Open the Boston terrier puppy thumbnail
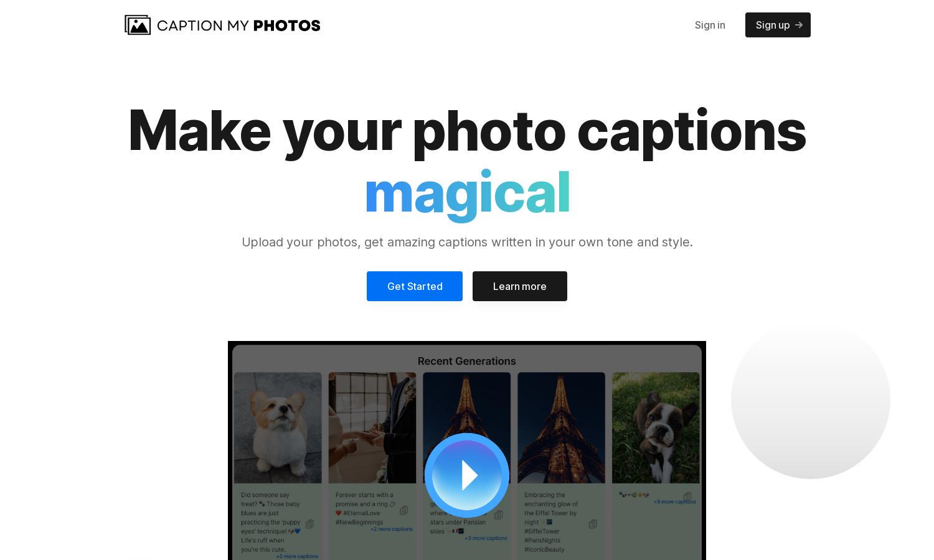The image size is (934, 560). click(x=656, y=427)
